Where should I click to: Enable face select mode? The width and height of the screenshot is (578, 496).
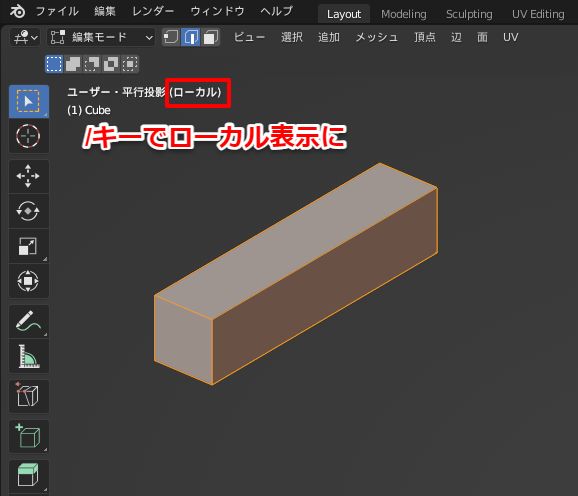point(210,37)
